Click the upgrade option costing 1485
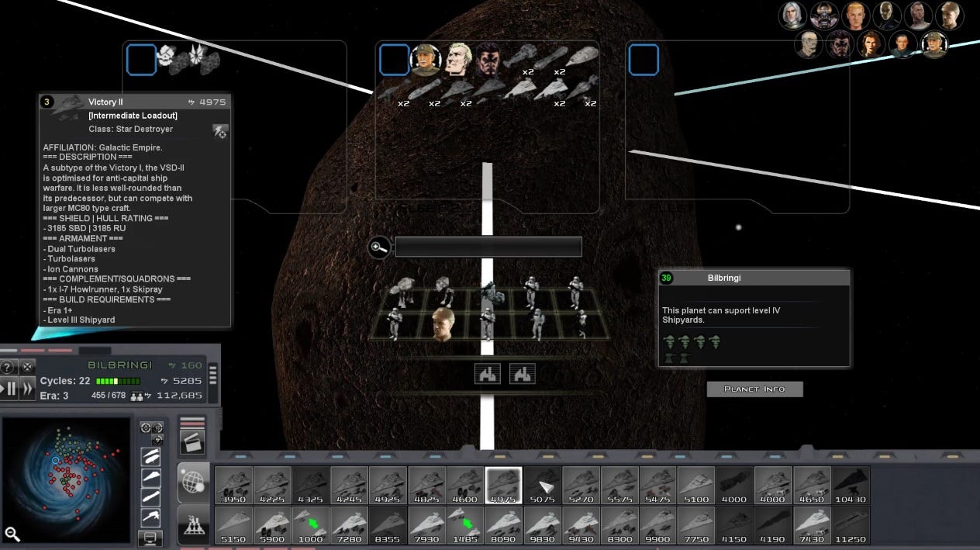Image resolution: width=980 pixels, height=550 pixels. pos(465,526)
